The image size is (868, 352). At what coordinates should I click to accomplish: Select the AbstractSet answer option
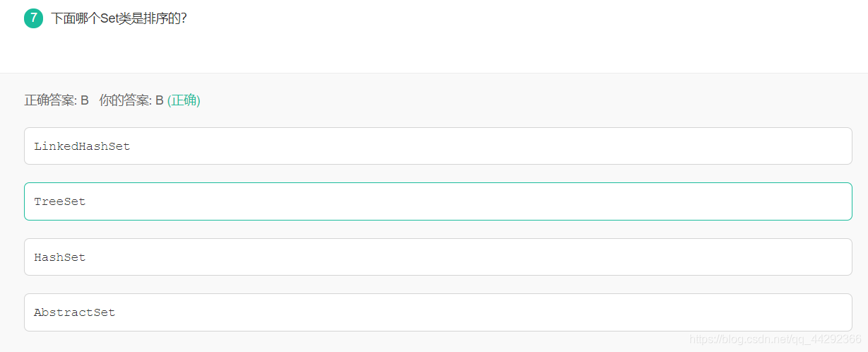tap(438, 312)
